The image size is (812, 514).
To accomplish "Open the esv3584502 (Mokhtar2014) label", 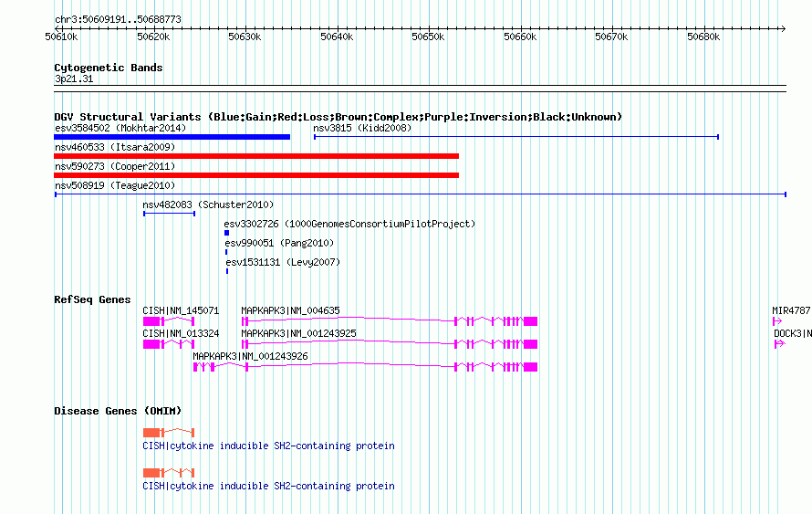I will click(120, 128).
